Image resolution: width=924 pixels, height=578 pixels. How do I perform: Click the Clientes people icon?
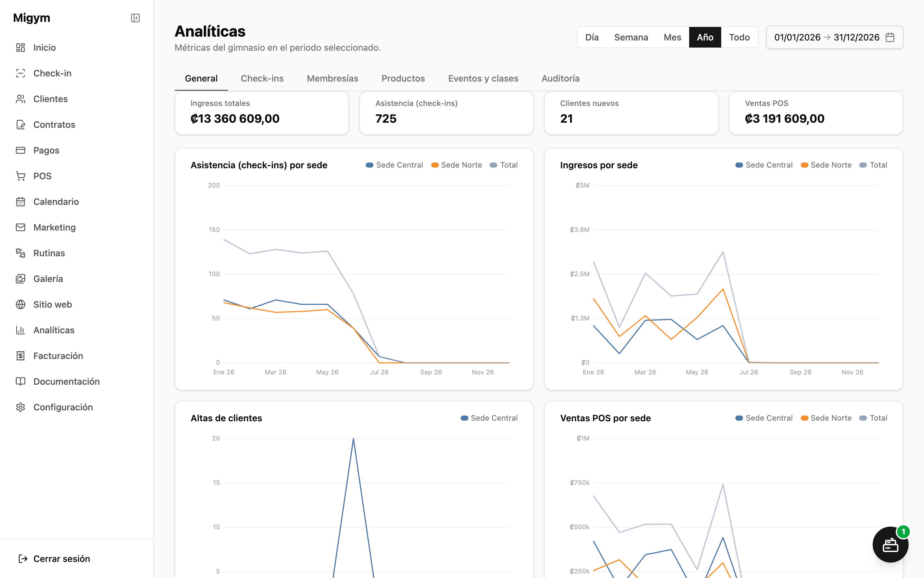(x=21, y=99)
